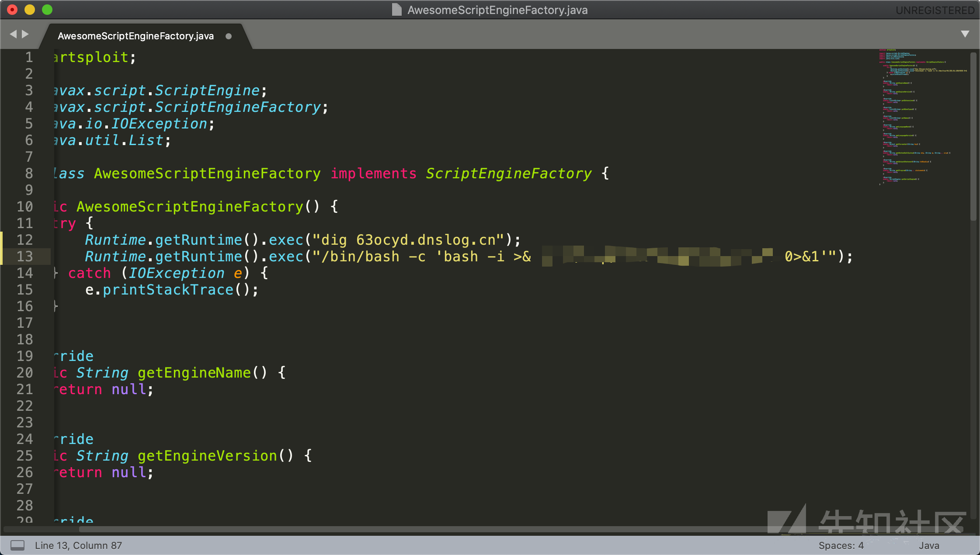Viewport: 980px width, 555px height.
Task: Click the "0>&1" text on line 13
Action: point(802,257)
